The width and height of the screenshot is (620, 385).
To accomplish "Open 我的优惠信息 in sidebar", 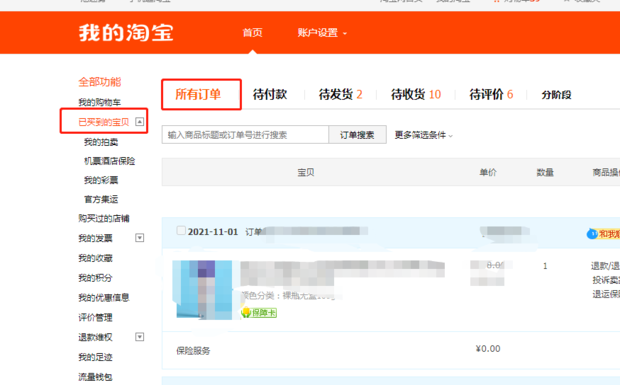I will (104, 297).
